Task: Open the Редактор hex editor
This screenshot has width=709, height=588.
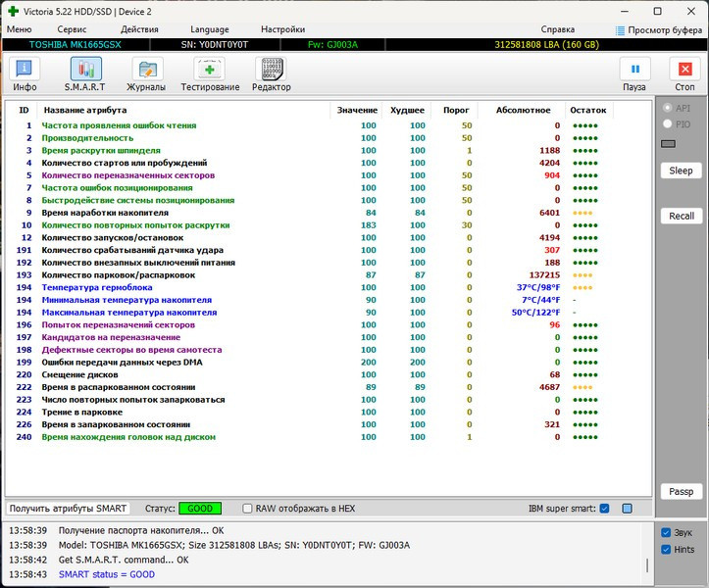Action: point(271,71)
